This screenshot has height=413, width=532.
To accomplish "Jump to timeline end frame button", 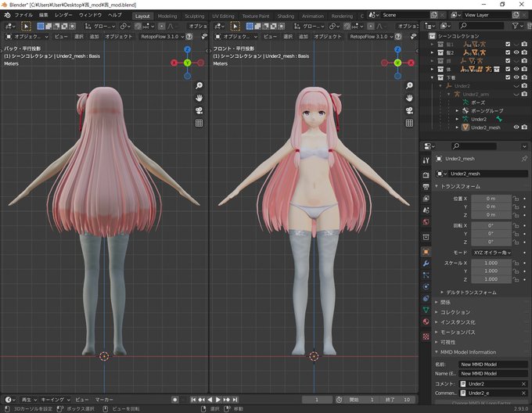I will 235,400.
